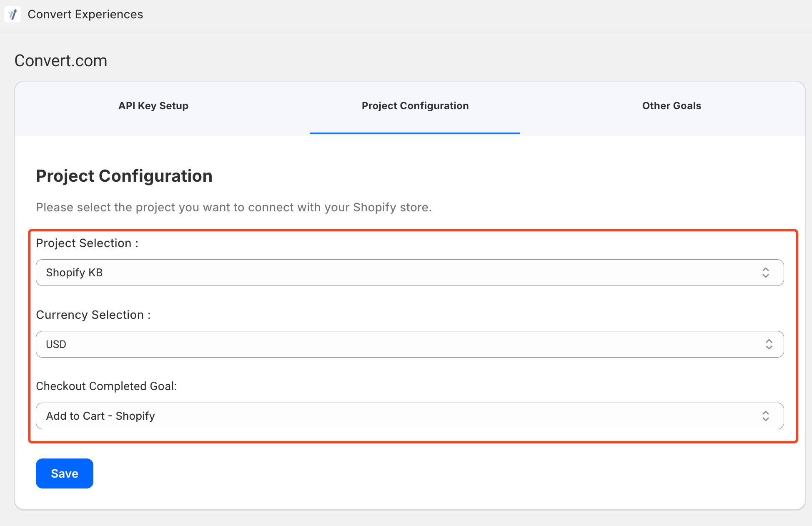The height and width of the screenshot is (526, 812).
Task: Click the 'Currency Selection :' field label
Action: [93, 315]
